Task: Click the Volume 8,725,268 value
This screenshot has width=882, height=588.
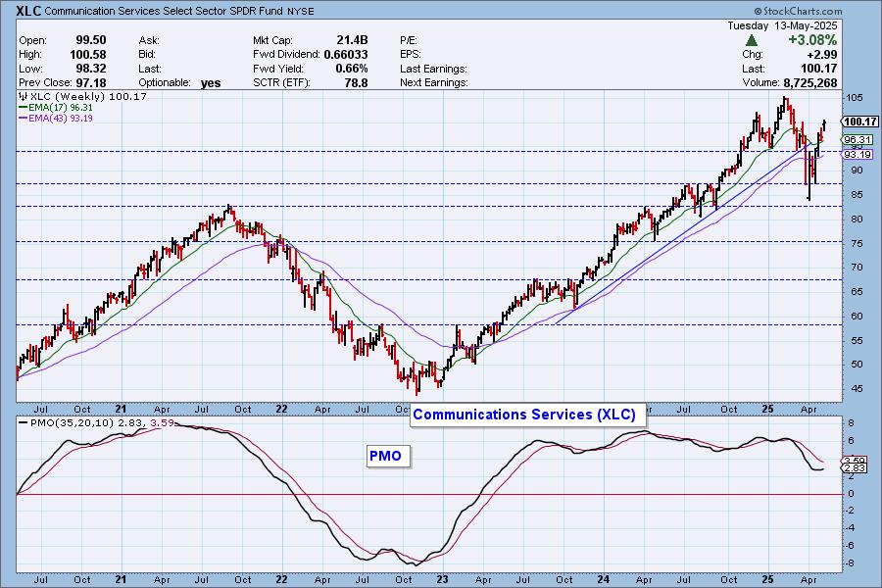Action: pyautogui.click(x=810, y=82)
